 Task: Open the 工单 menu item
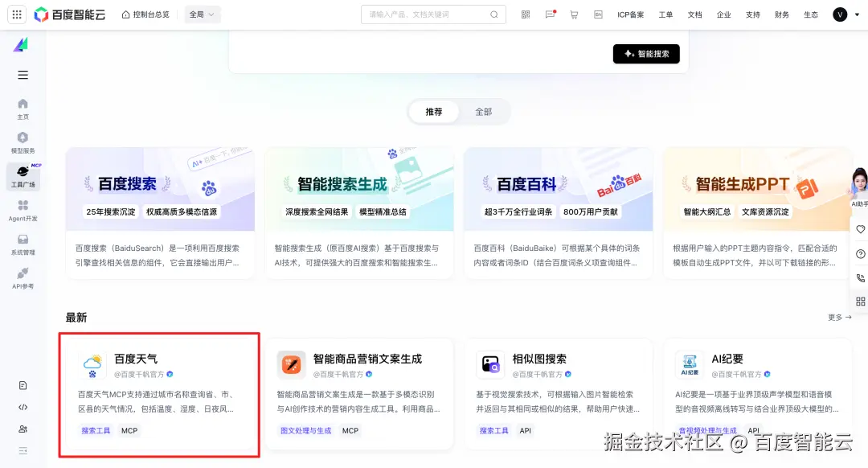click(665, 15)
